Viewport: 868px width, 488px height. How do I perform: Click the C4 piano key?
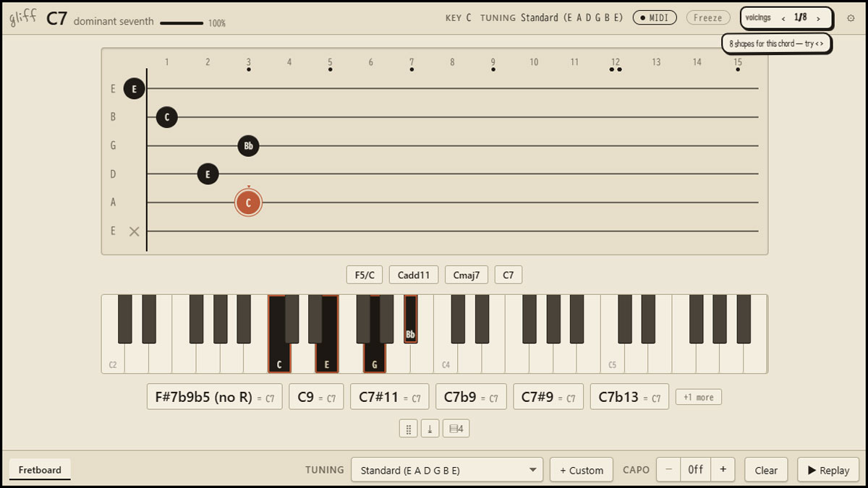(446, 354)
